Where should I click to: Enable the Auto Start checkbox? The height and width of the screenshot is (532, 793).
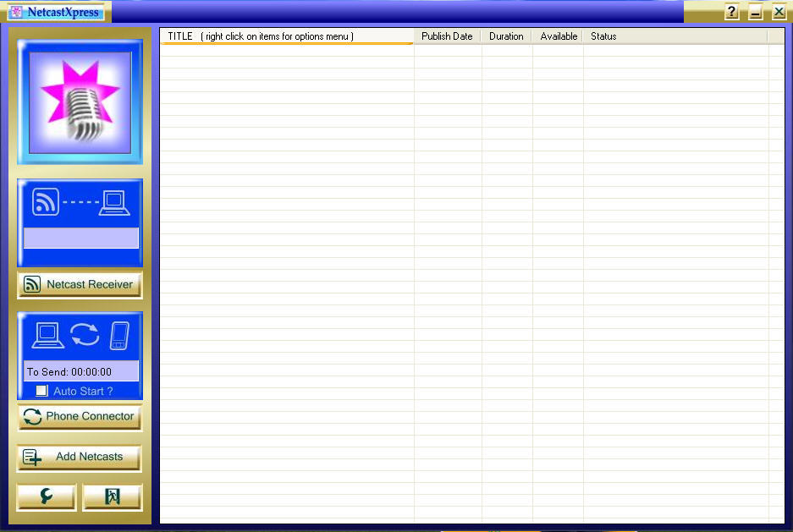(x=41, y=391)
